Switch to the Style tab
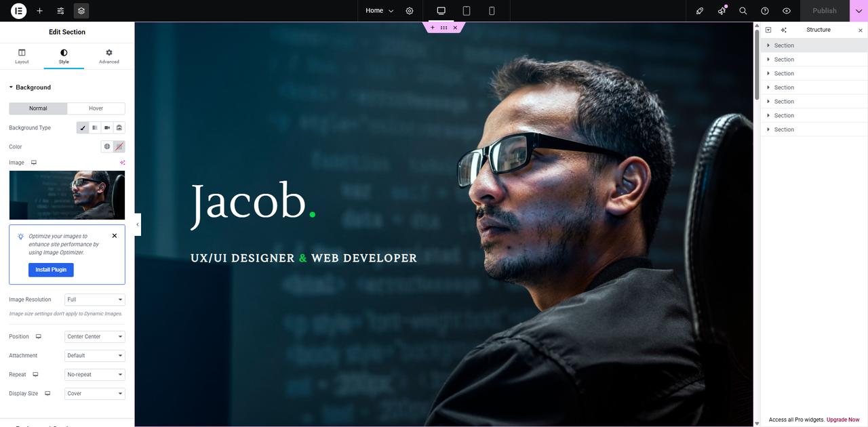The height and width of the screenshot is (427, 868). (64, 56)
